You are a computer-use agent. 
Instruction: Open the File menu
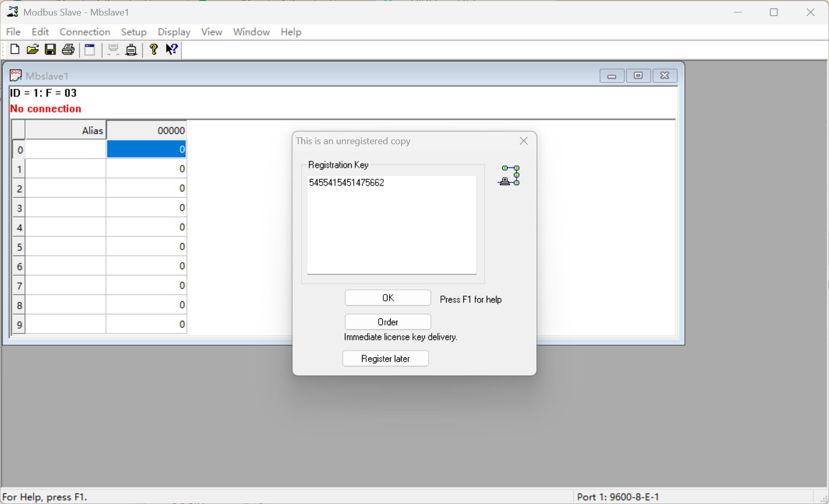pos(13,32)
